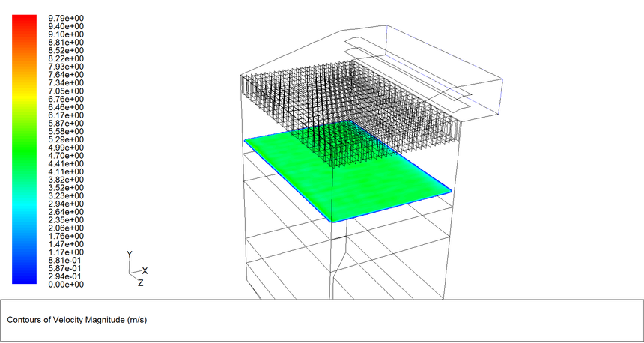Image resolution: width=644 pixels, height=343 pixels.
Task: Select the 2.06e+00 legend label
Action: [x=66, y=228]
